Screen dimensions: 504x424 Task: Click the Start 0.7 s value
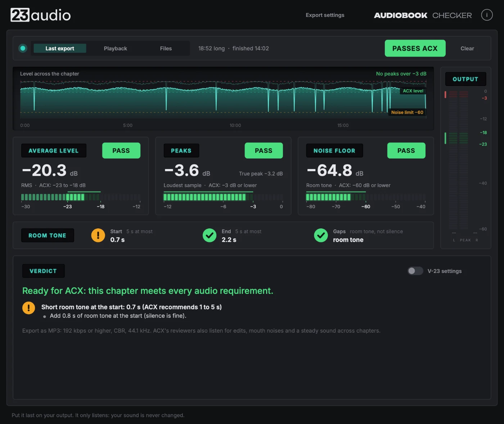pos(117,240)
